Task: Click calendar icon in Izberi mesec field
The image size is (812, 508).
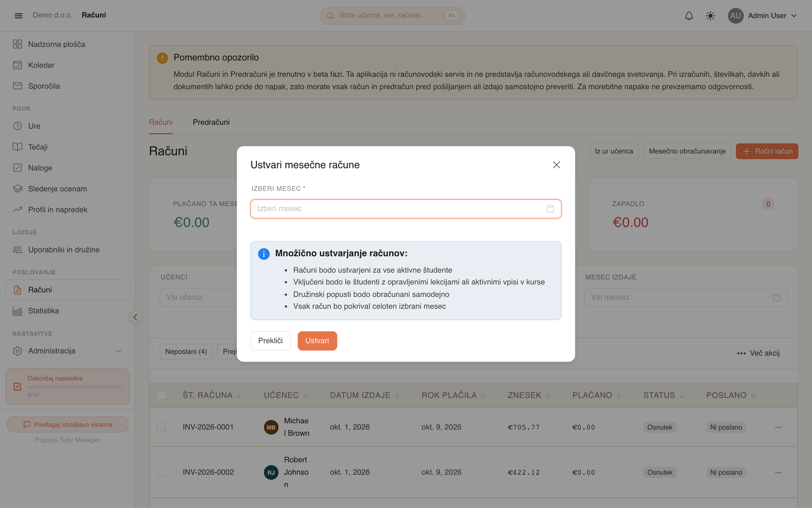Action: [x=550, y=208]
